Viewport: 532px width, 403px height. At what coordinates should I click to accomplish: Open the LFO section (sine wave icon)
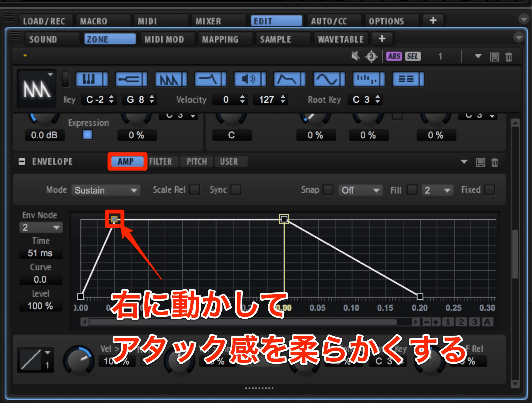(x=329, y=79)
